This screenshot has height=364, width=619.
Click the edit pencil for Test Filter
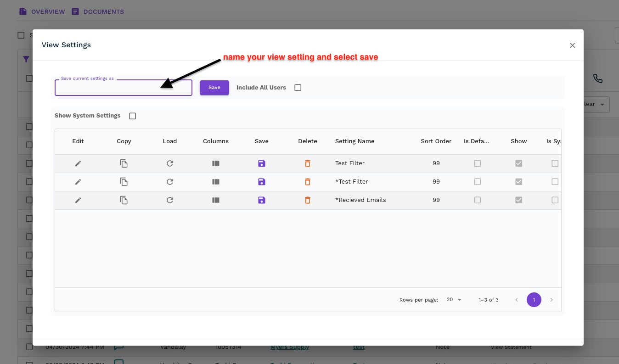click(78, 163)
